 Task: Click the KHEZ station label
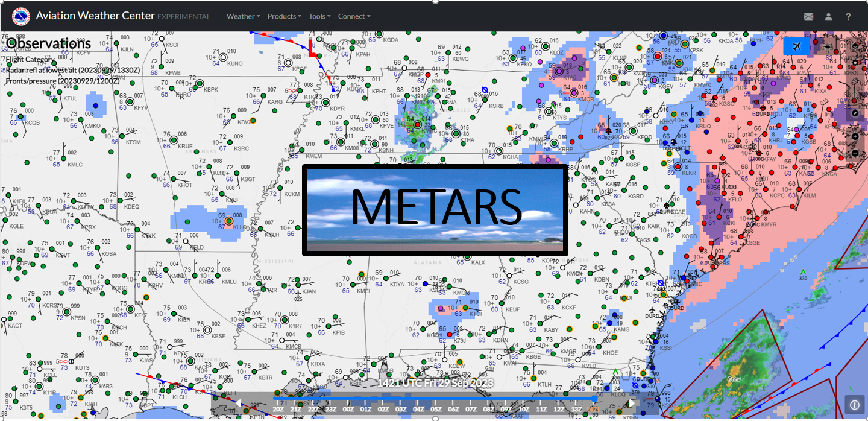tap(259, 326)
